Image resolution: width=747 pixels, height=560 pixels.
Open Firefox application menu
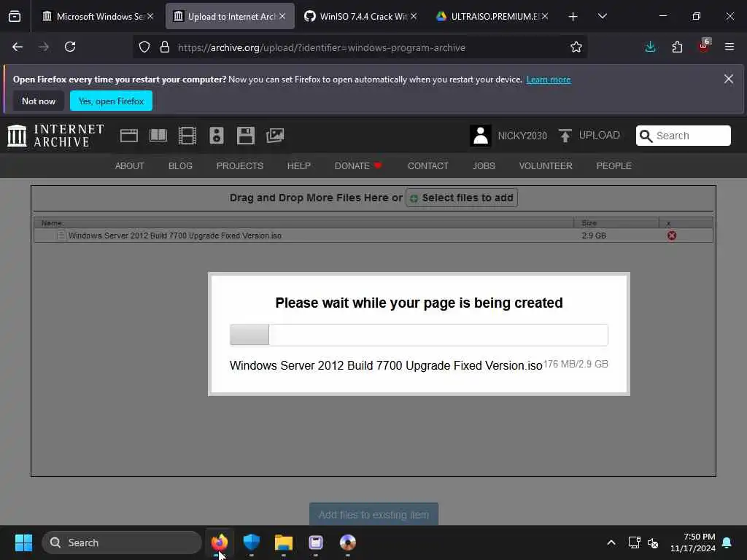click(729, 47)
